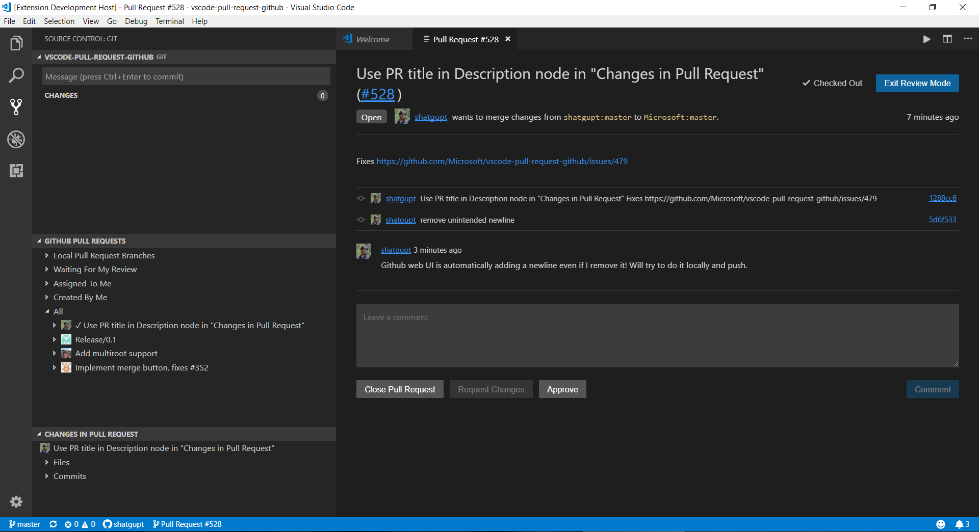Collapse the Changes In Pull Request panel
The width and height of the screenshot is (980, 532).
(x=39, y=434)
